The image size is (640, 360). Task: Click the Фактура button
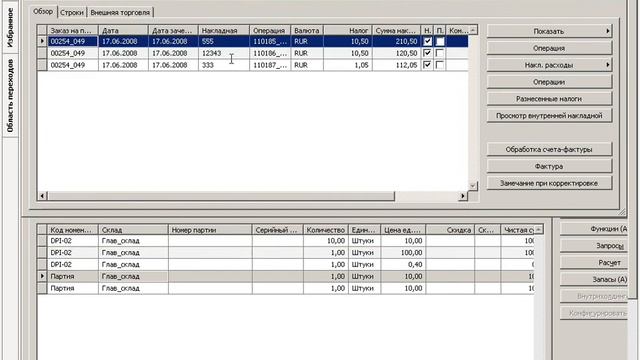(549, 166)
